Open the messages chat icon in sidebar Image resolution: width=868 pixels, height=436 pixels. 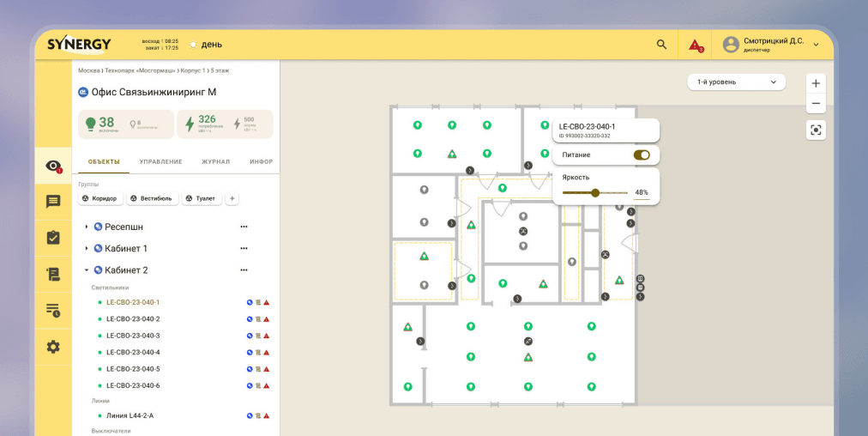click(53, 202)
